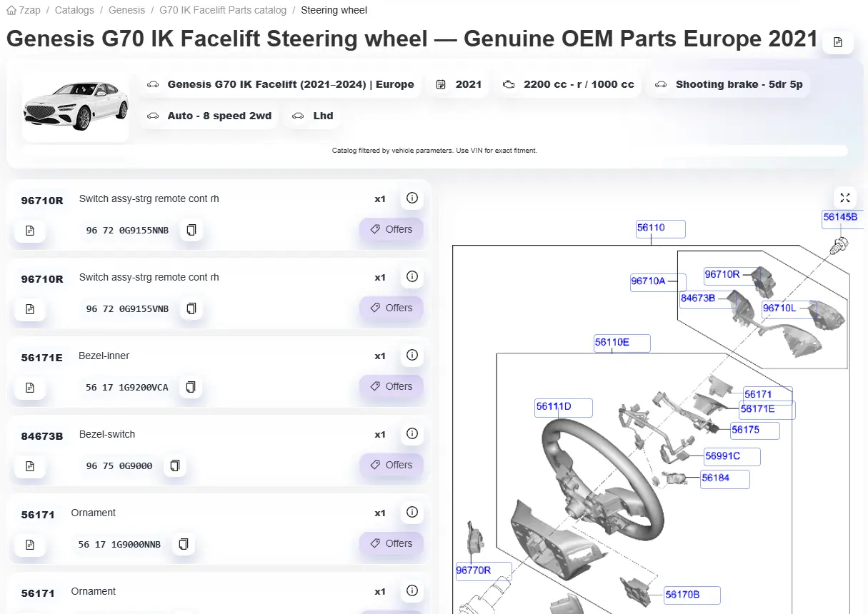Select the Lhd steering chip

pyautogui.click(x=313, y=116)
